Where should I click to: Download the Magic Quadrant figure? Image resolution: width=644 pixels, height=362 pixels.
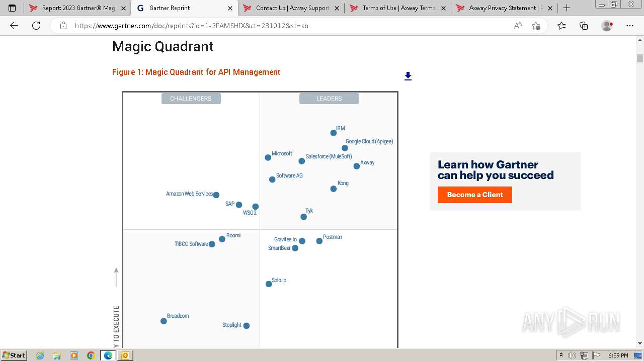[x=408, y=76]
